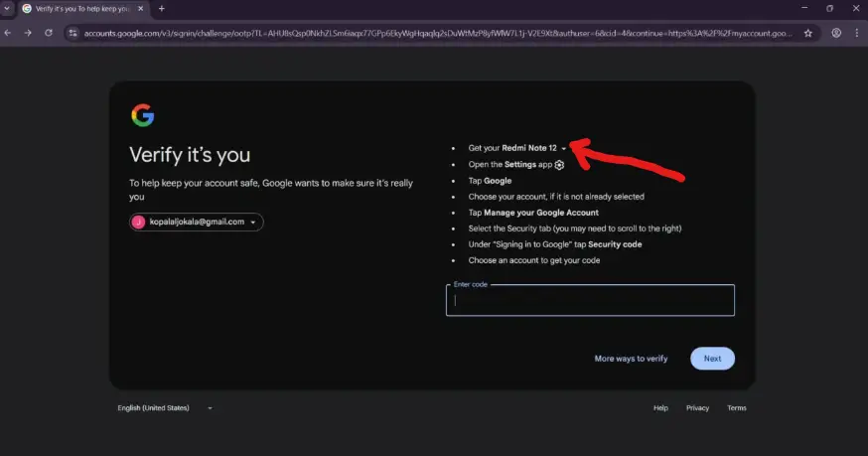Focus the Enter code input field
Image resolution: width=868 pixels, height=456 pixels.
point(590,300)
